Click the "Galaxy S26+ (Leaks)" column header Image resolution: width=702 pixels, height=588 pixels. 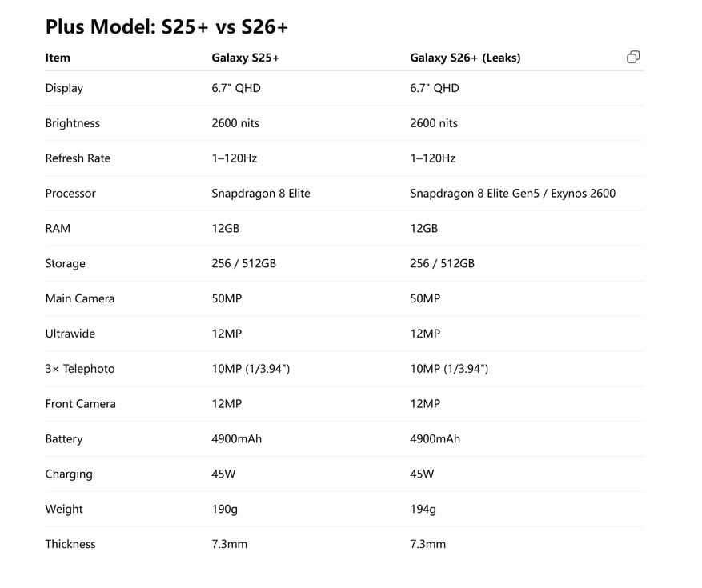[465, 58]
